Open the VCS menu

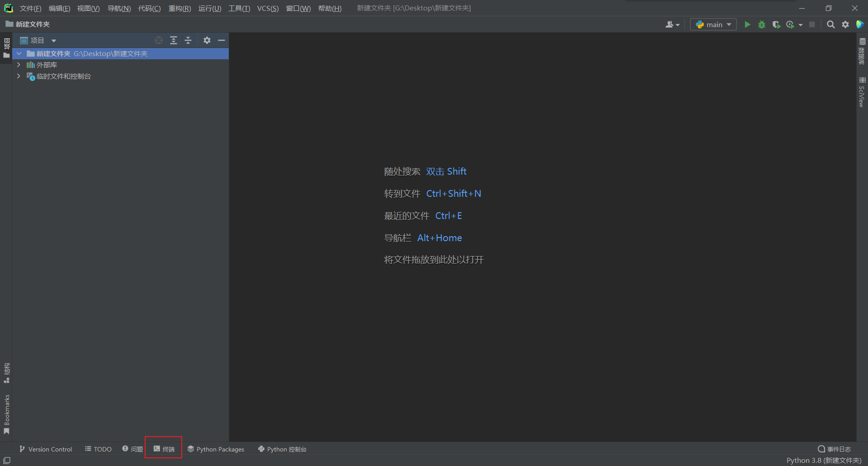pyautogui.click(x=268, y=8)
